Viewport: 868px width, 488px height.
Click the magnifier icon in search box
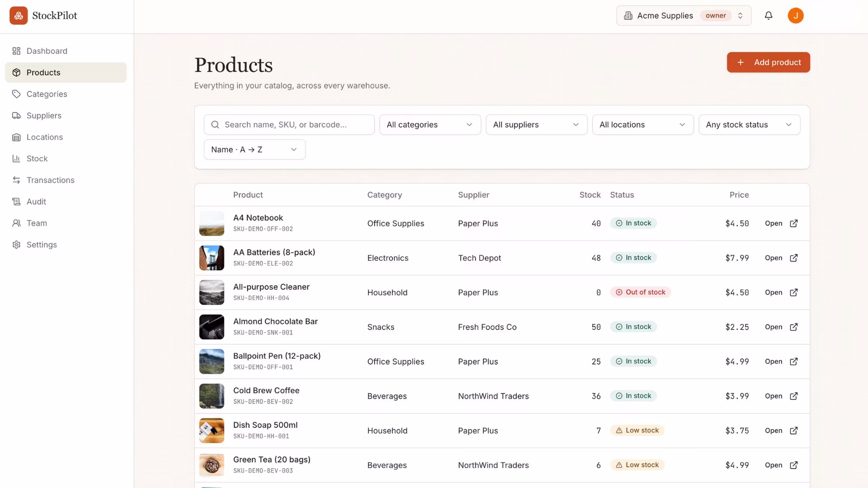point(215,125)
